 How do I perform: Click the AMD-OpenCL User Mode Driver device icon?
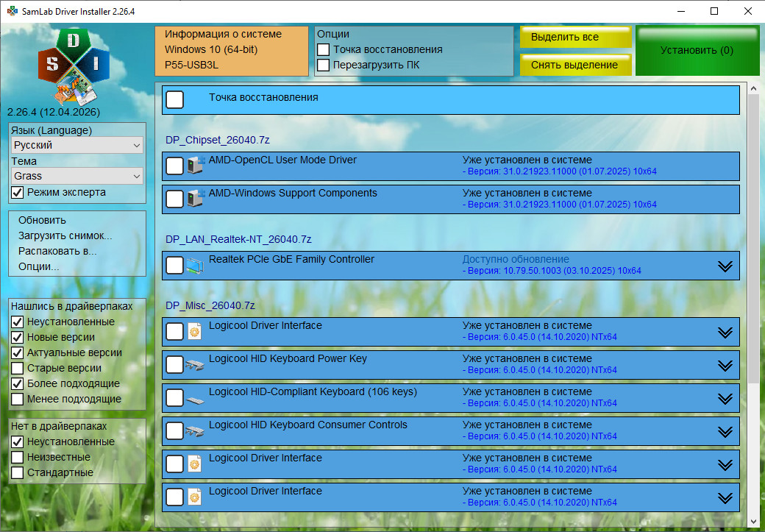click(195, 166)
